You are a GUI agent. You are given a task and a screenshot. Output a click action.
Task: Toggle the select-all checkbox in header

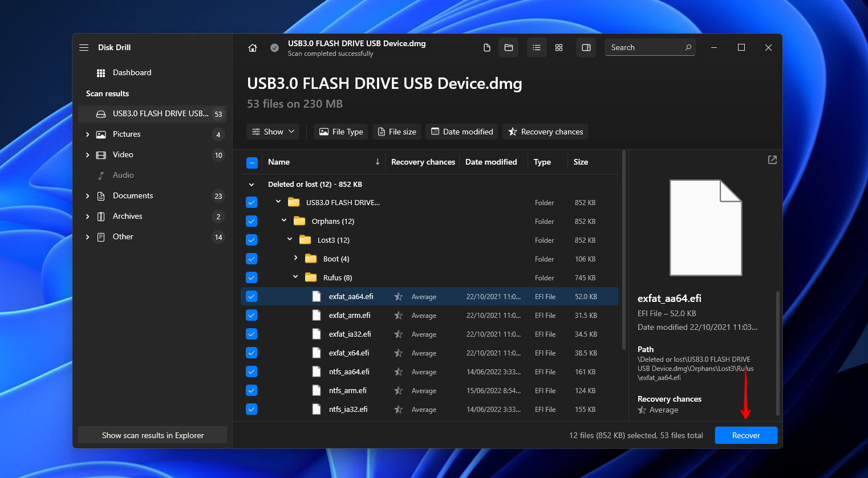(252, 162)
